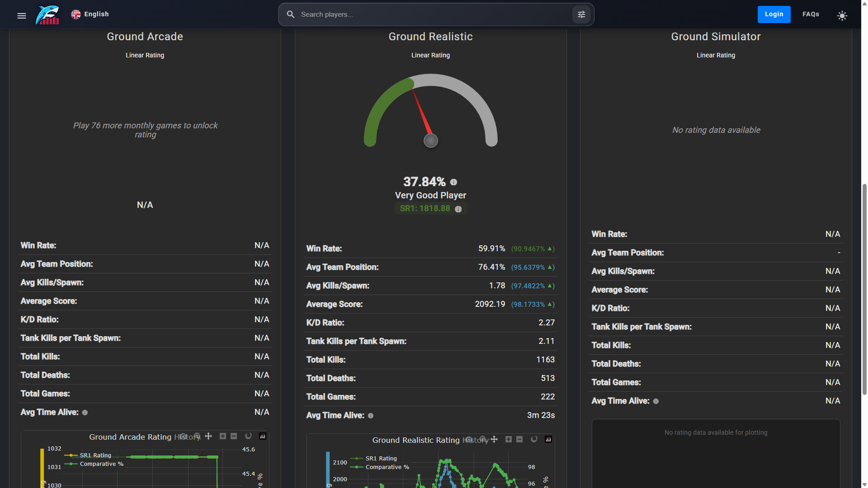Select pan tool on Ground Arcade chart

208,436
